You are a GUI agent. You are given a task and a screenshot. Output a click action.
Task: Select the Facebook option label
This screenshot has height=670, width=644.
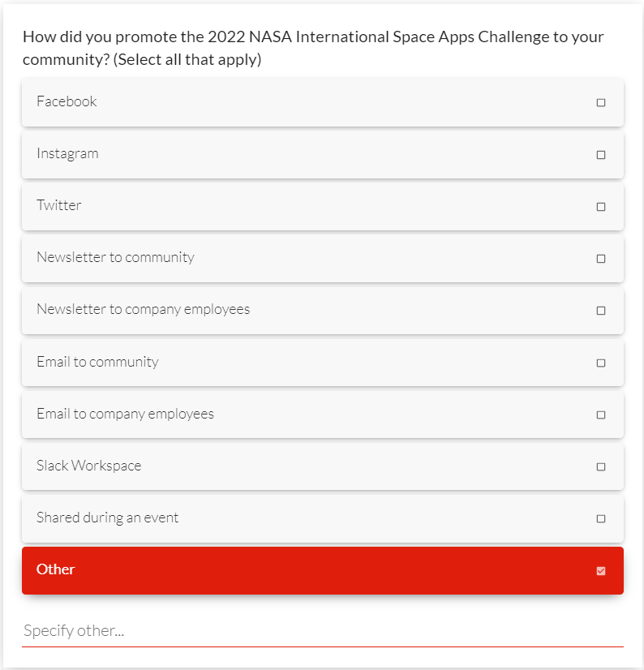point(67,101)
